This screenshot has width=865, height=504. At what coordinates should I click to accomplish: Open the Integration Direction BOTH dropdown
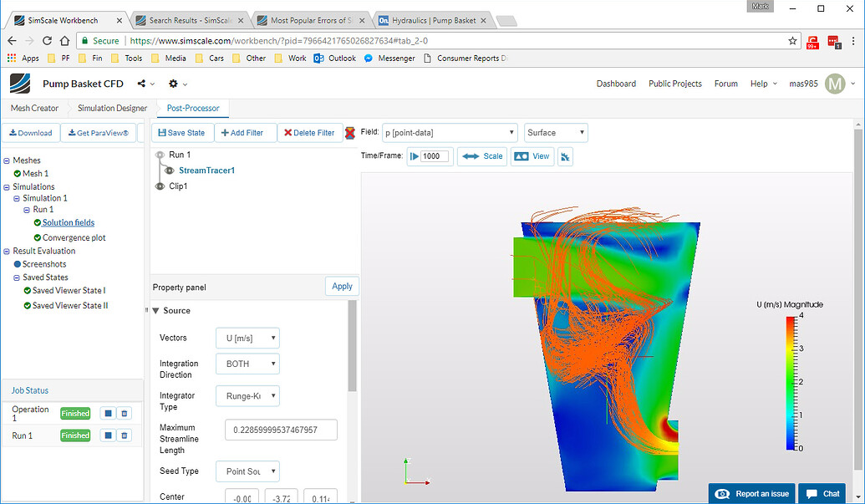(x=247, y=364)
